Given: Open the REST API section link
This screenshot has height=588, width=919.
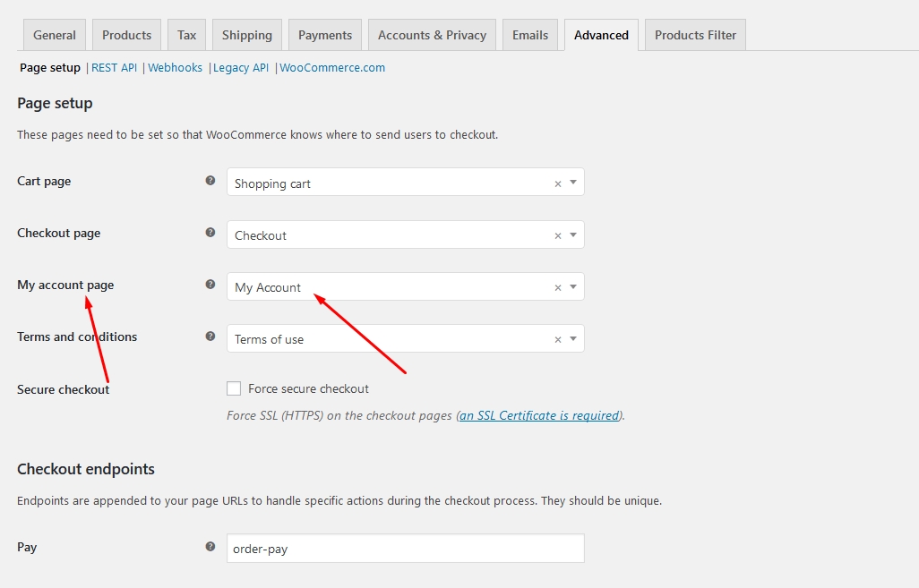Looking at the screenshot, I should 114,67.
